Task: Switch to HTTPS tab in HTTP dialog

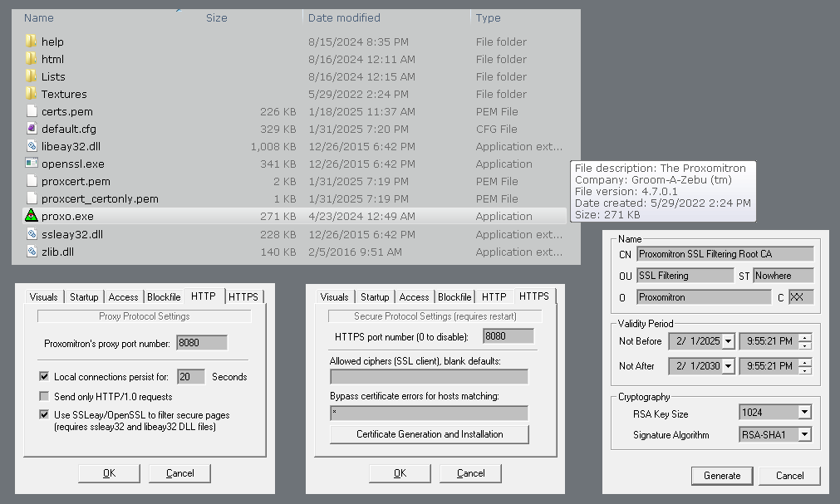Action: [x=243, y=297]
